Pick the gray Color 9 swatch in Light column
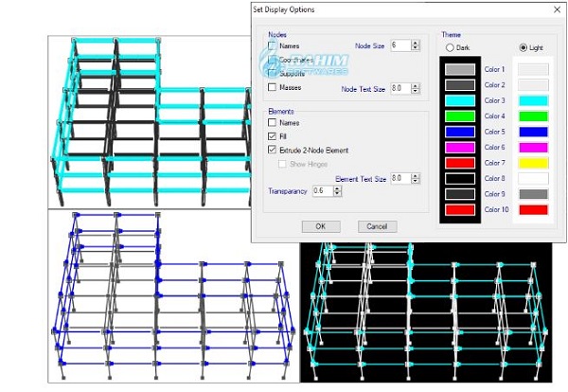This screenshot has height=392, width=568. [535, 193]
